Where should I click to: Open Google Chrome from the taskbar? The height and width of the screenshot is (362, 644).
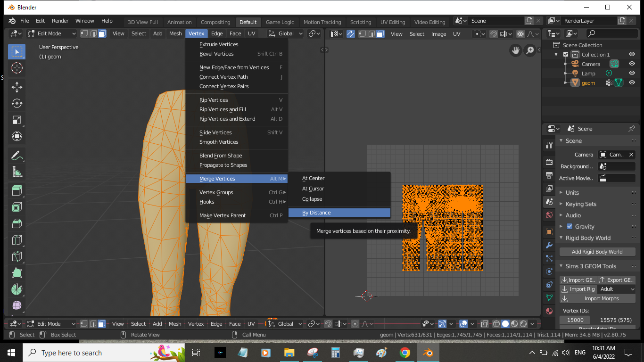[405, 353]
